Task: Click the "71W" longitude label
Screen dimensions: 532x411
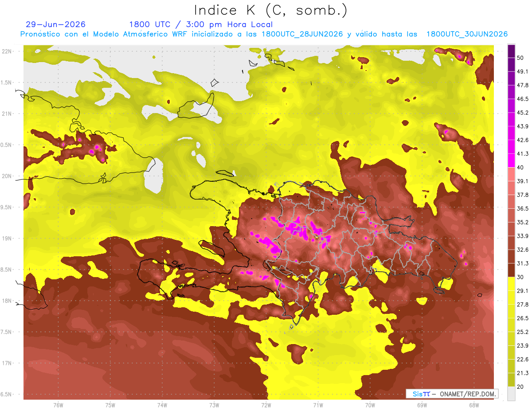Action: click(x=318, y=405)
